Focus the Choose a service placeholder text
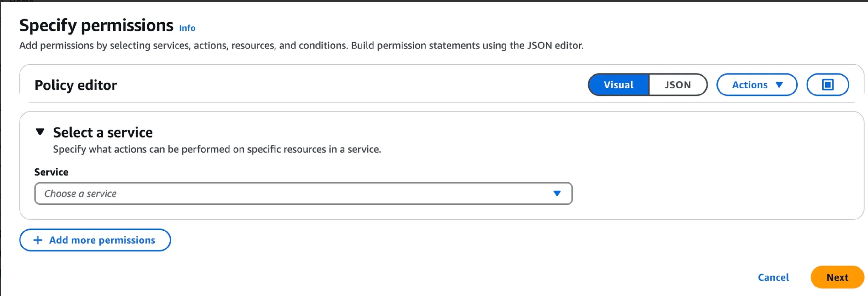This screenshot has width=868, height=296. pos(80,194)
